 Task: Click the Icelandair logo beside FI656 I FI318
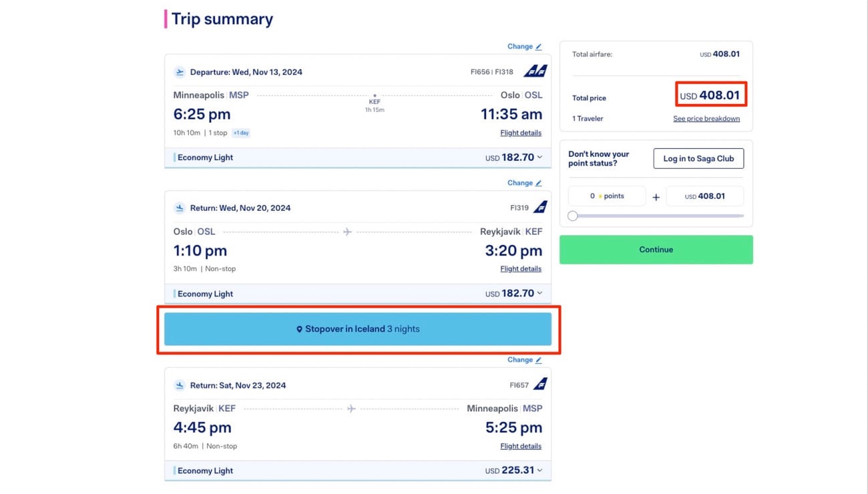[x=535, y=69]
